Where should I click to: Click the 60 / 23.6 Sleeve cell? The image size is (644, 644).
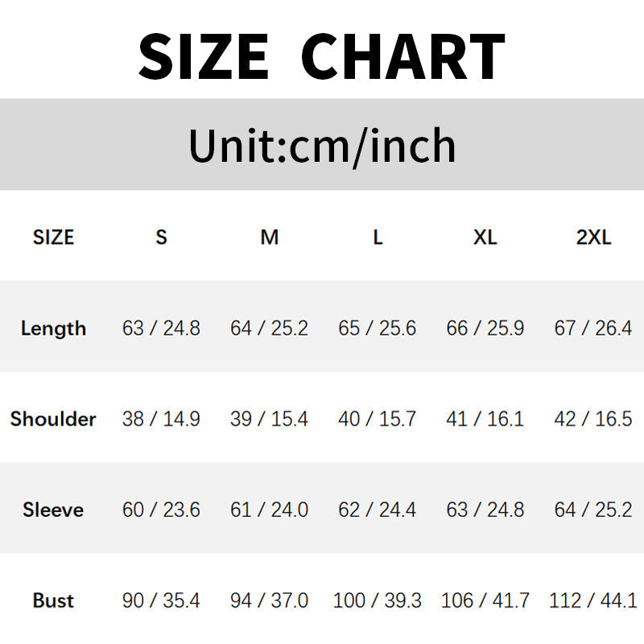point(161,510)
